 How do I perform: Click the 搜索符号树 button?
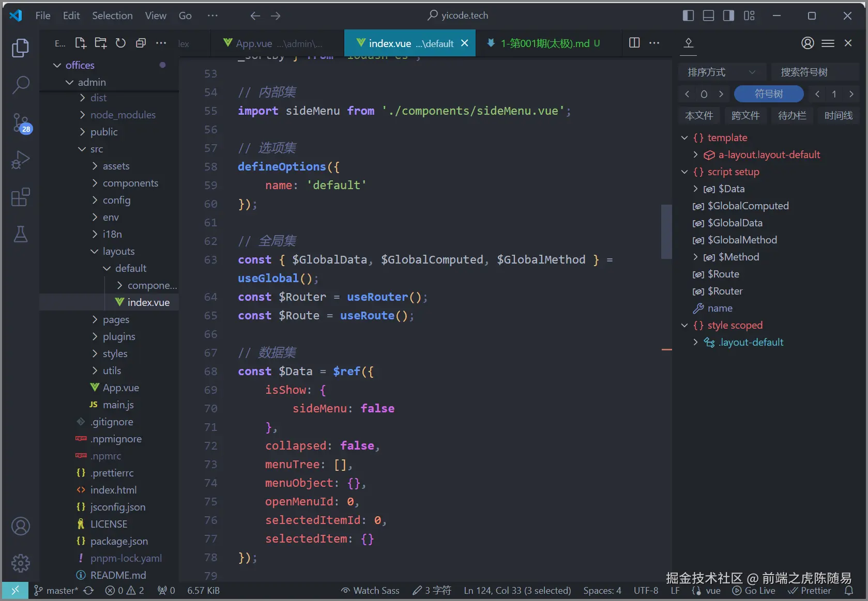815,72
